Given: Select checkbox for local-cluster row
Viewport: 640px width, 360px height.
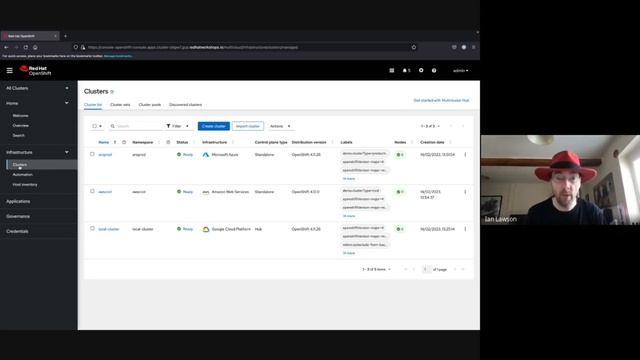Looking at the screenshot, I should click(x=92, y=229).
